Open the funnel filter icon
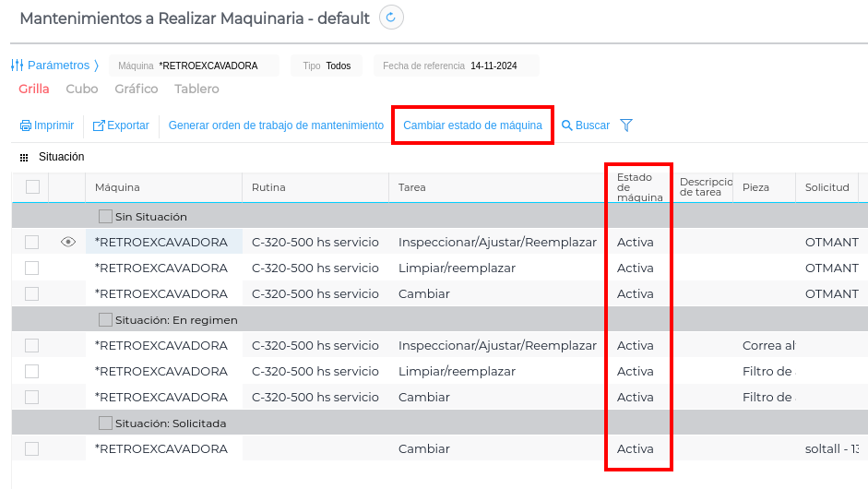The height and width of the screenshot is (489, 868). 626,125
